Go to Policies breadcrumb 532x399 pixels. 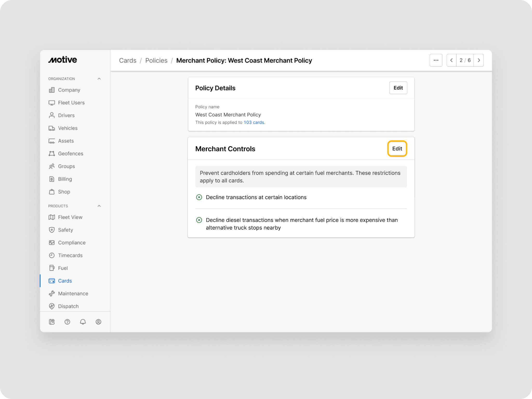[x=156, y=61]
